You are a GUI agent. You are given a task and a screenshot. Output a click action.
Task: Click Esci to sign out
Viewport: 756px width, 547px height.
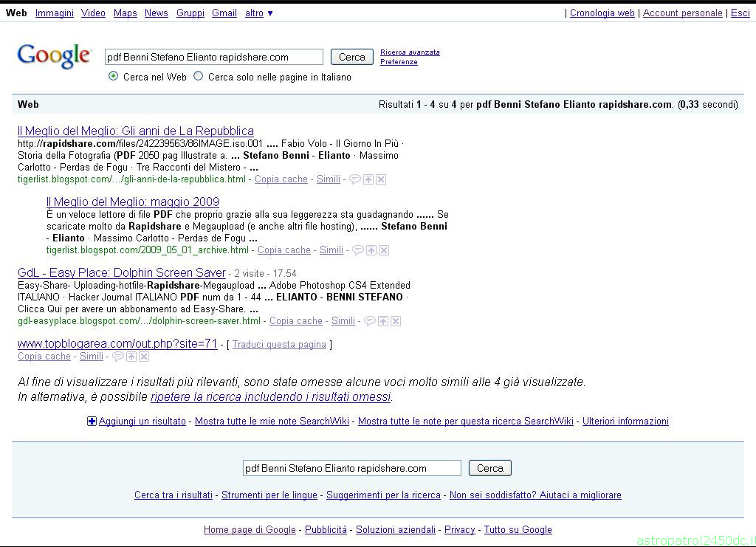(x=740, y=13)
